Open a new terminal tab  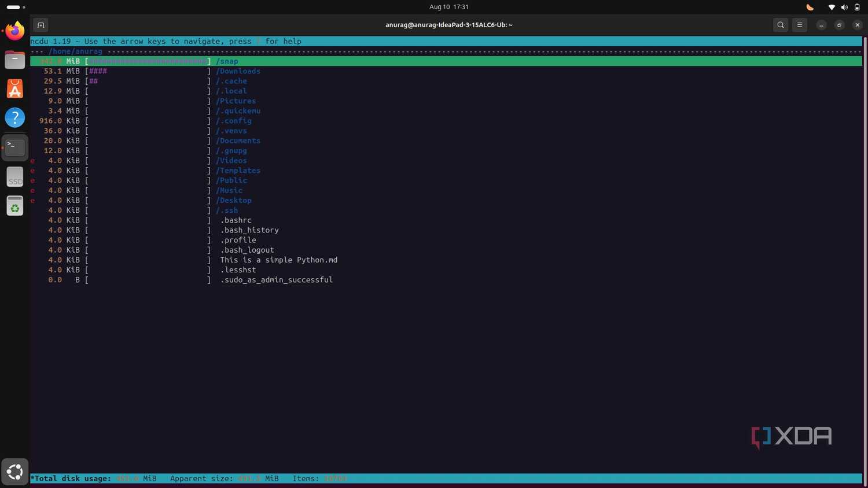pos(41,25)
